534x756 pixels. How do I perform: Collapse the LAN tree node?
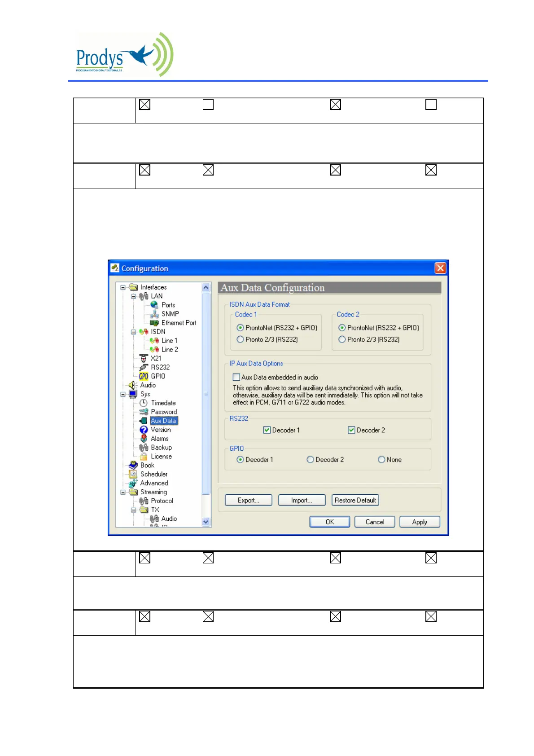pyautogui.click(x=133, y=296)
